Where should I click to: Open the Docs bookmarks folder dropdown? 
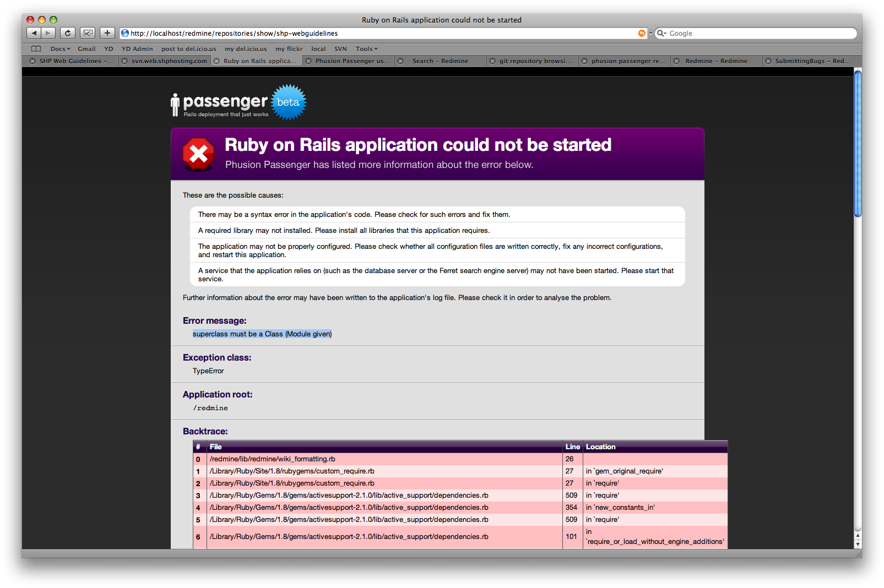[x=60, y=48]
